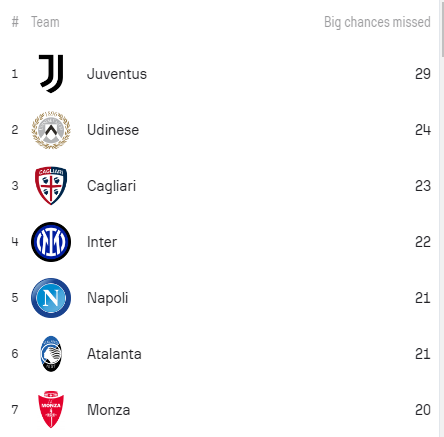Viewport: 444px width, 437px height.
Task: Open the Monza team name
Action: pyautogui.click(x=108, y=410)
